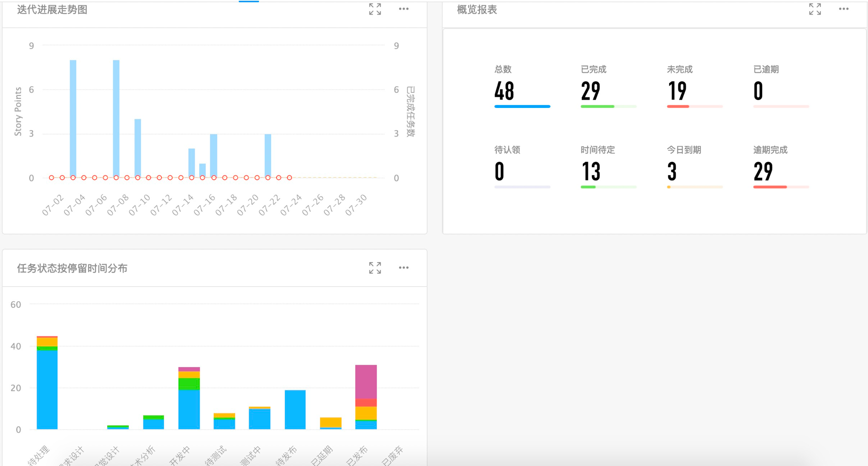
Task: Click the red progress bar under 未完成
Action: click(678, 106)
